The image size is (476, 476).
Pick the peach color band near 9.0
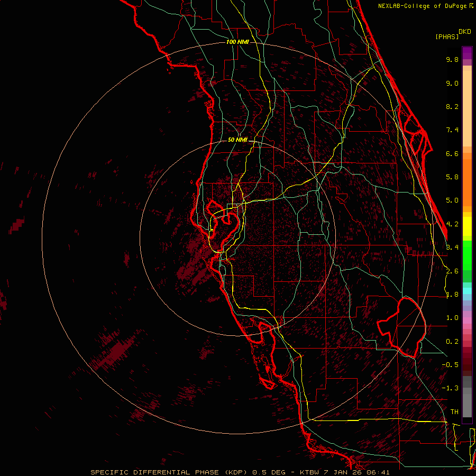pos(467,84)
